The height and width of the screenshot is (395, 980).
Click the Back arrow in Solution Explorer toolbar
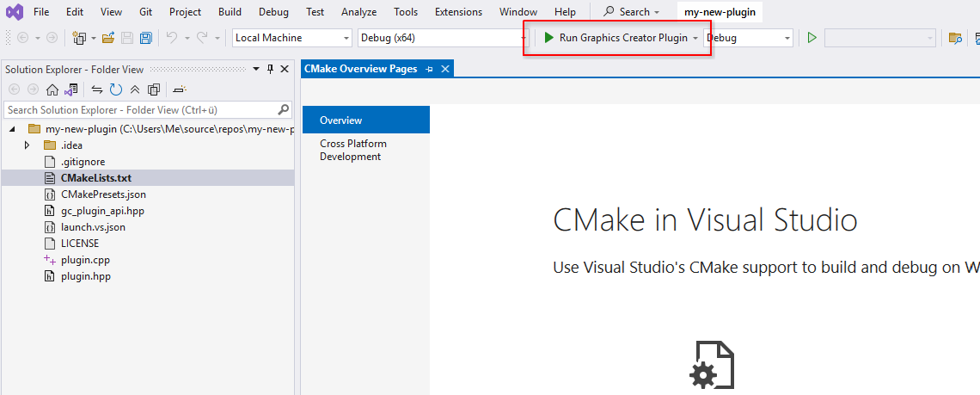pos(15,89)
